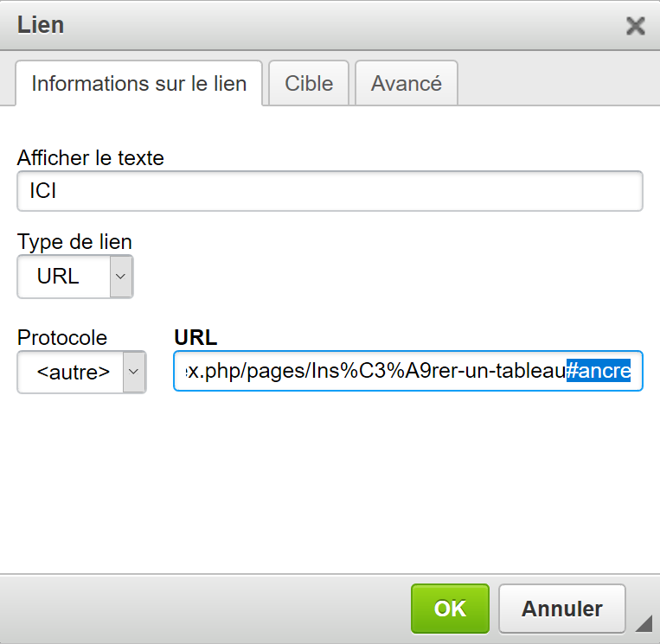
Task: Select the Informations sur le lien tab
Action: (138, 84)
